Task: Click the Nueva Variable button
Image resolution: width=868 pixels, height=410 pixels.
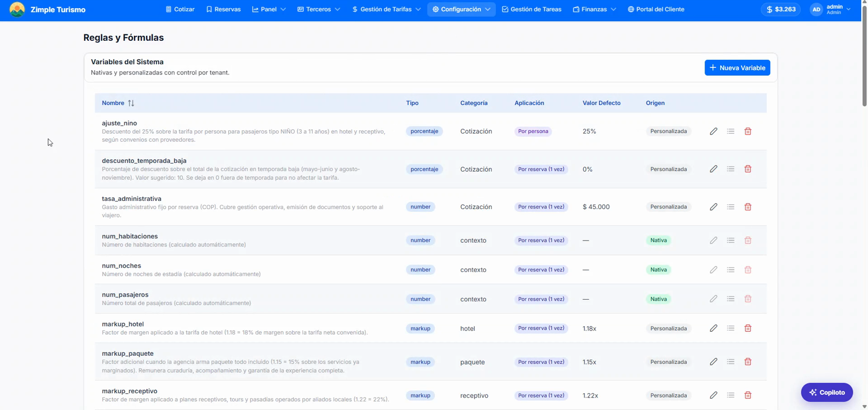Action: tap(737, 68)
